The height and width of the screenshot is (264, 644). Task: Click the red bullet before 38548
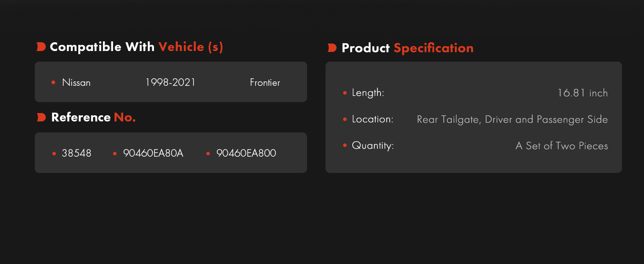54,154
